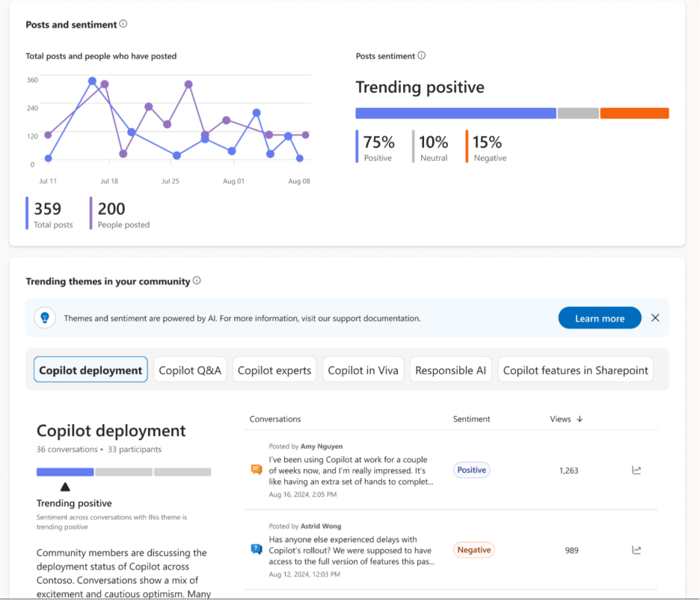Click the Learn more button
Image resolution: width=700 pixels, height=600 pixels.
coord(600,318)
